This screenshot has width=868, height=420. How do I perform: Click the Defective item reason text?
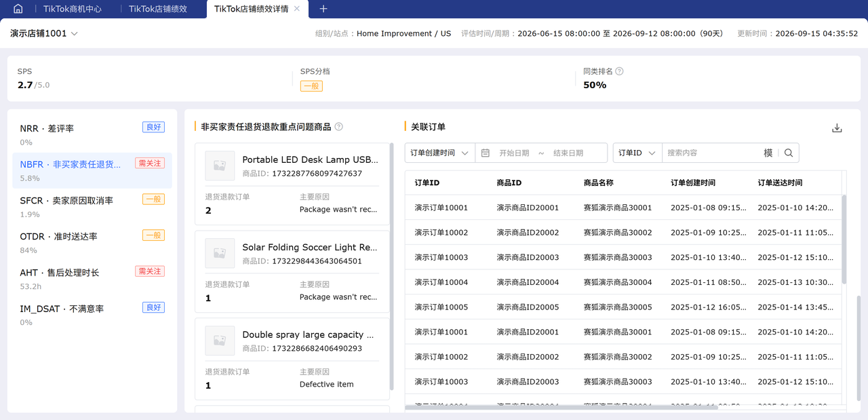327,385
